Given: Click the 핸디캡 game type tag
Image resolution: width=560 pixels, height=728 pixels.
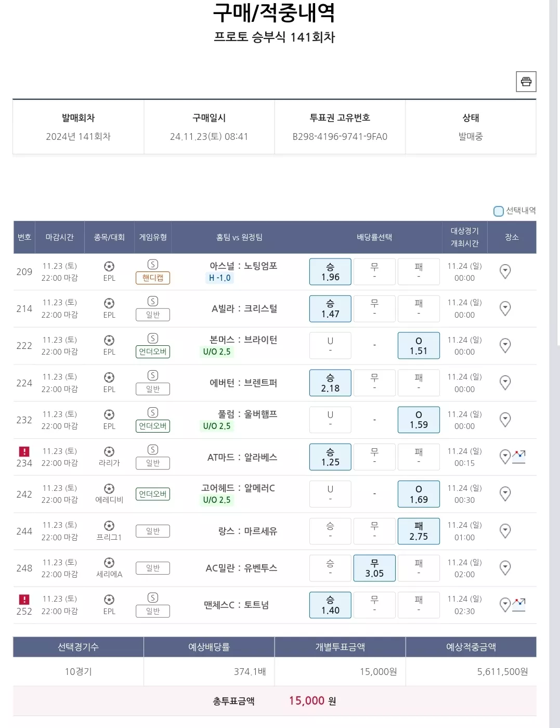Looking at the screenshot, I should pyautogui.click(x=153, y=278).
